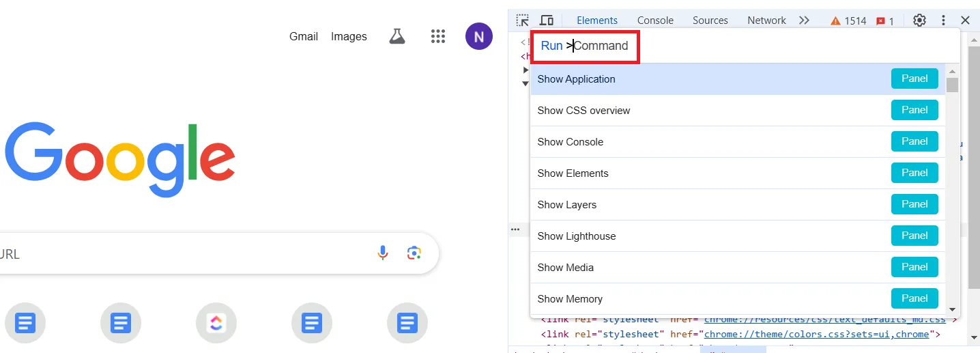This screenshot has width=980, height=353.
Task: Open the DevTools three-dot menu
Action: click(943, 20)
